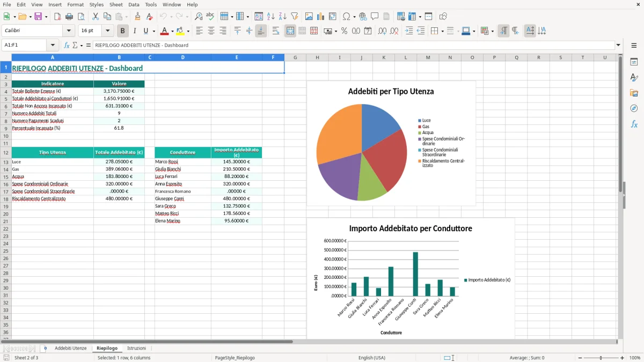Image resolution: width=644 pixels, height=362 pixels.
Task: Insert a chart
Action: pos(321,17)
